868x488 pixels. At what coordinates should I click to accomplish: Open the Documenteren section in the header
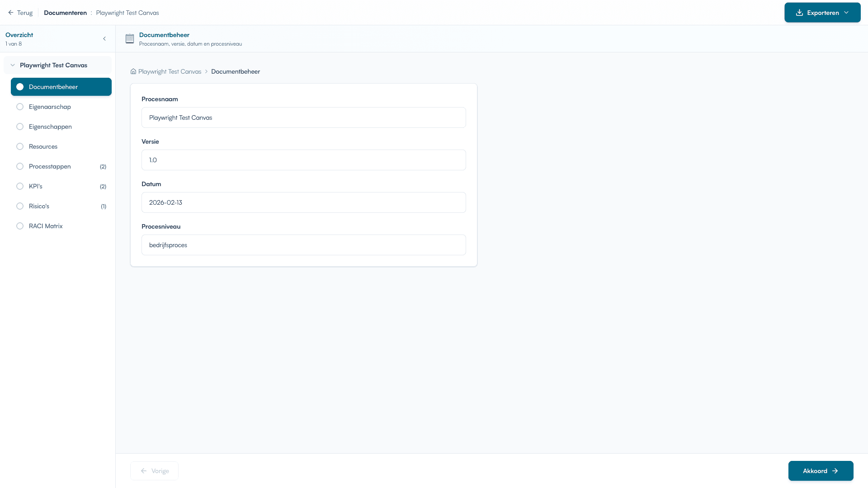pos(65,13)
